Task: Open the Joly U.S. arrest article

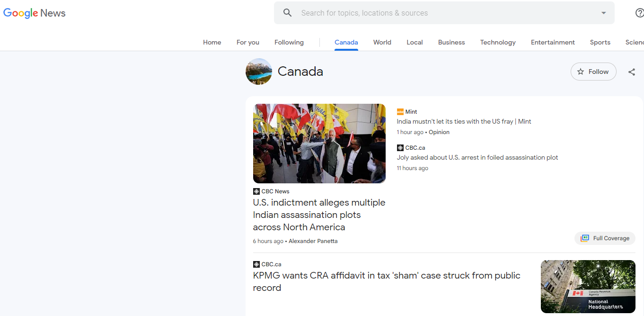Action: 477,157
